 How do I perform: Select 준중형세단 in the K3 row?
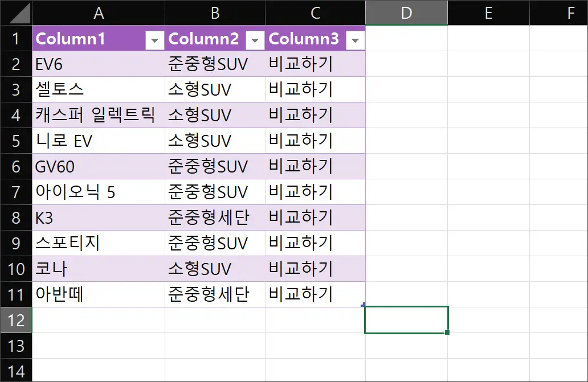tap(215, 217)
